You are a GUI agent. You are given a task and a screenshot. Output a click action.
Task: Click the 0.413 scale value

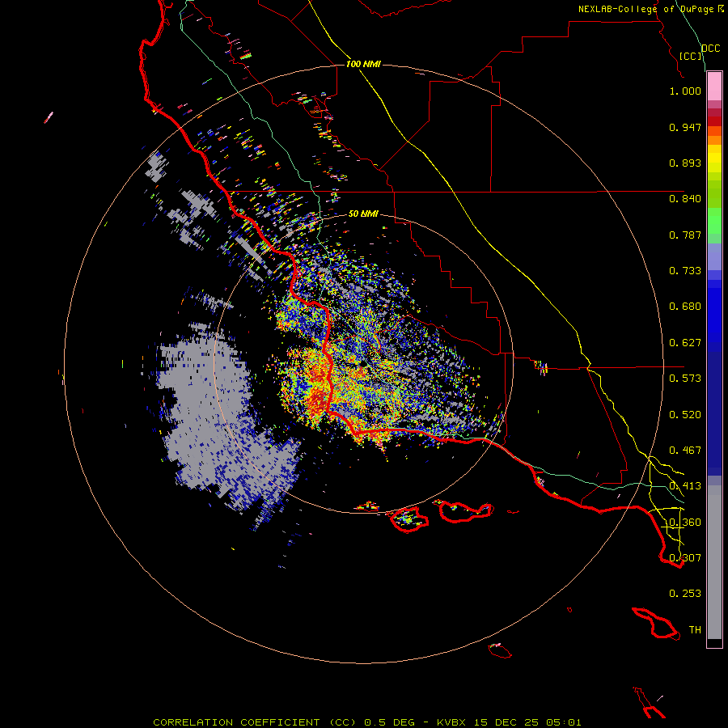[x=685, y=486]
